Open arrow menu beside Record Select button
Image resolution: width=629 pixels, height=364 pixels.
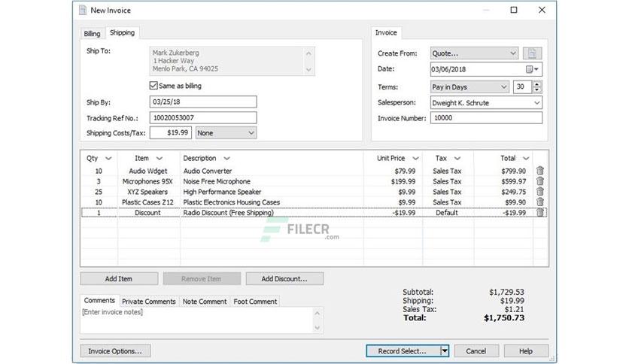pyautogui.click(x=445, y=350)
